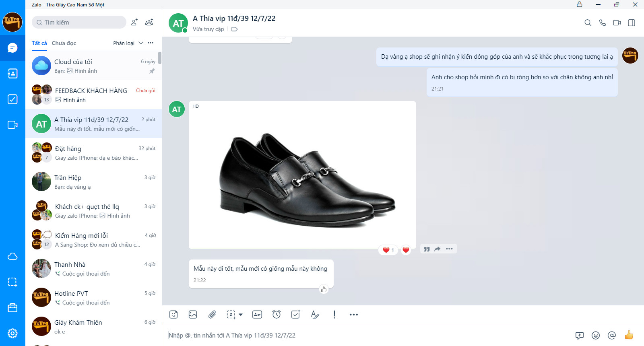Open the sticker picker in chat toolbar

173,315
